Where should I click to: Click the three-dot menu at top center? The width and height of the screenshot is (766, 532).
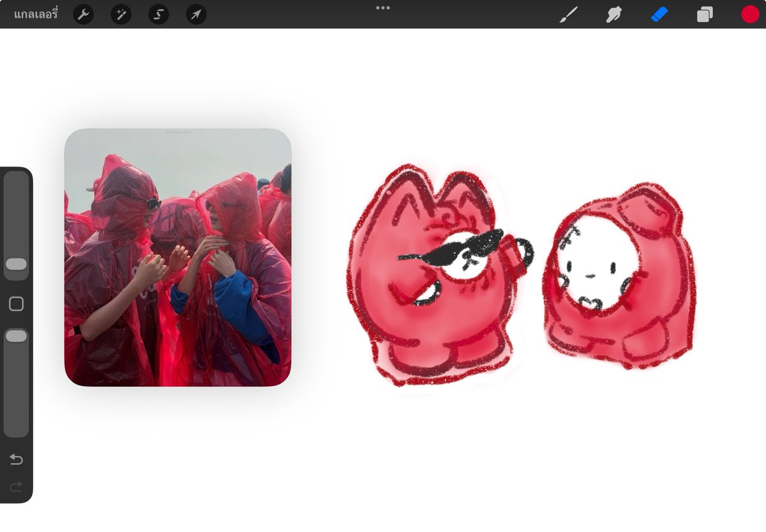click(x=383, y=8)
